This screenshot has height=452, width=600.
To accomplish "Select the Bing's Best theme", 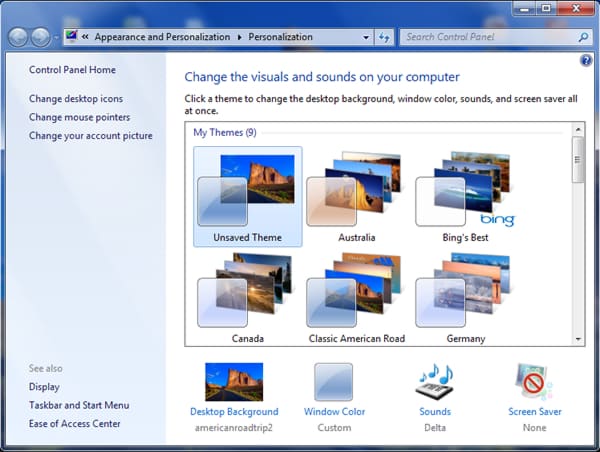I will pos(463,196).
